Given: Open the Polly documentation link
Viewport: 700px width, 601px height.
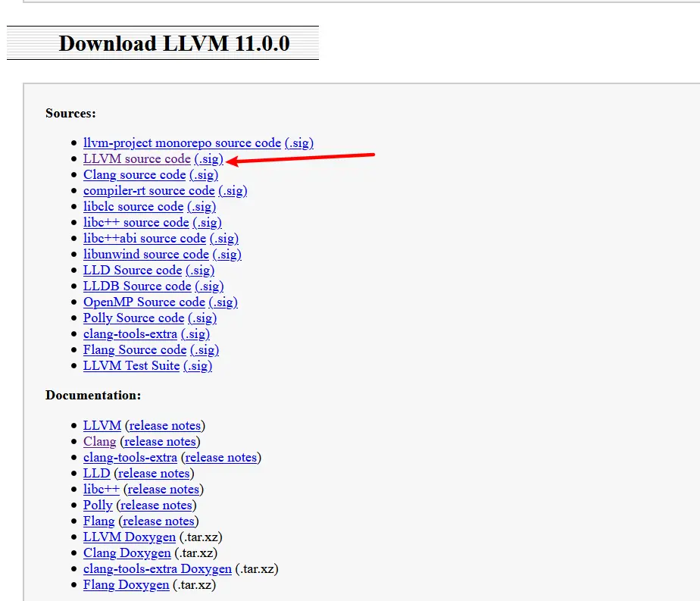Looking at the screenshot, I should (x=98, y=506).
